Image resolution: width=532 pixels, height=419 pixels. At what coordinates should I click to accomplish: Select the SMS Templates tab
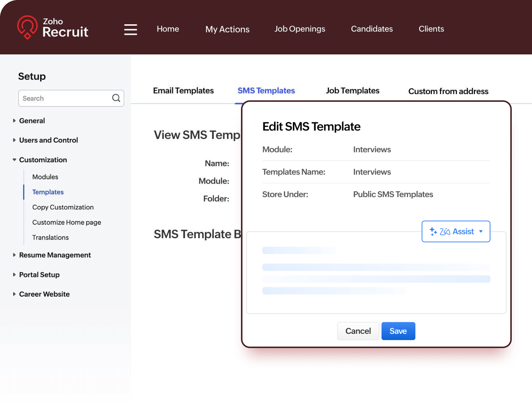click(266, 90)
